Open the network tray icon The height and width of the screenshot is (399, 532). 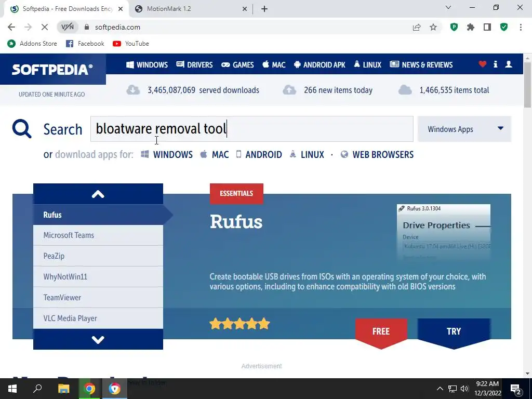(x=453, y=389)
